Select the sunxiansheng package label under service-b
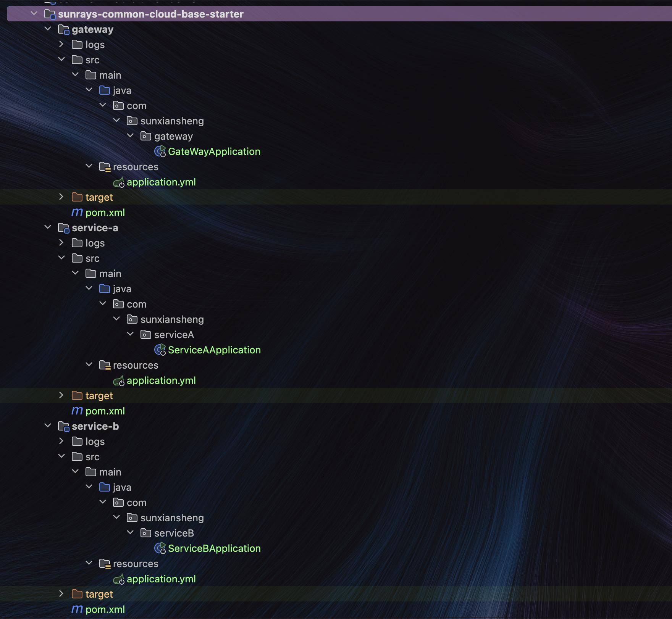The height and width of the screenshot is (619, 672). coord(172,518)
